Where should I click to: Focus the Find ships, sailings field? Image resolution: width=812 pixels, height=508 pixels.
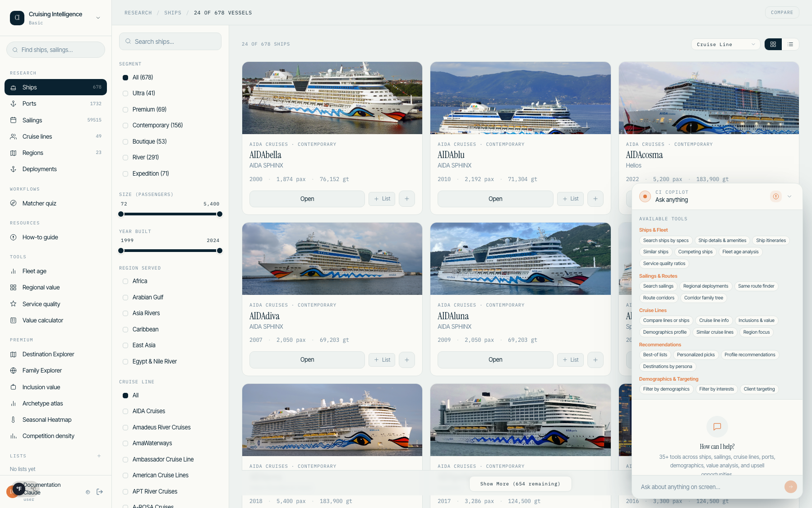(55, 50)
